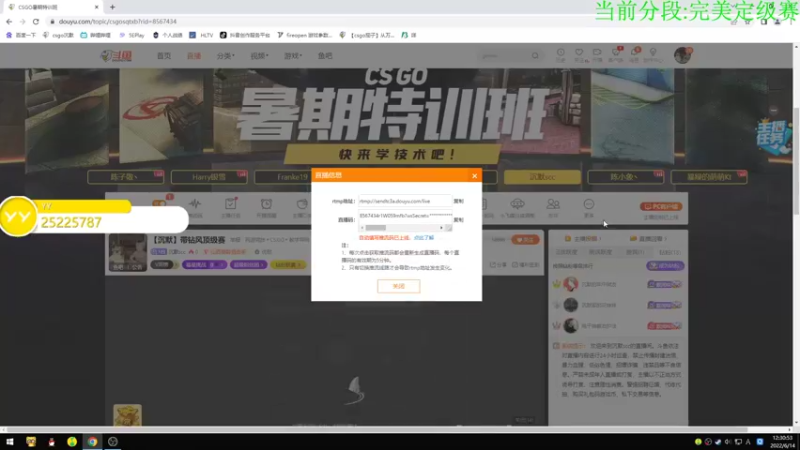Select the 陈子傲 streamer tab
800x450 pixels.
[x=125, y=177]
